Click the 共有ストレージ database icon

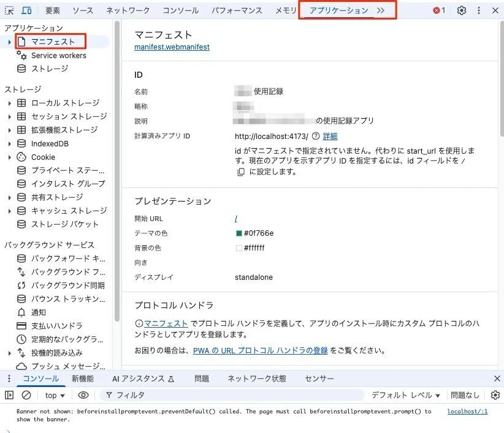(x=21, y=197)
